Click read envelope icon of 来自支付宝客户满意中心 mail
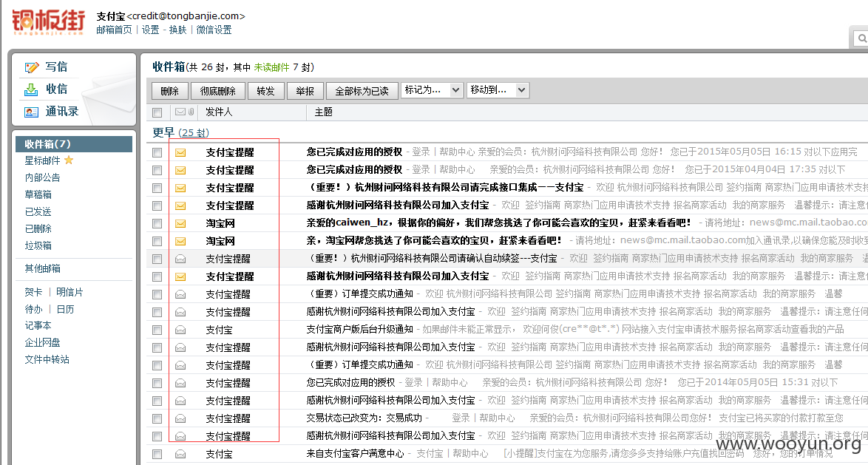The image size is (868, 465). click(x=180, y=454)
